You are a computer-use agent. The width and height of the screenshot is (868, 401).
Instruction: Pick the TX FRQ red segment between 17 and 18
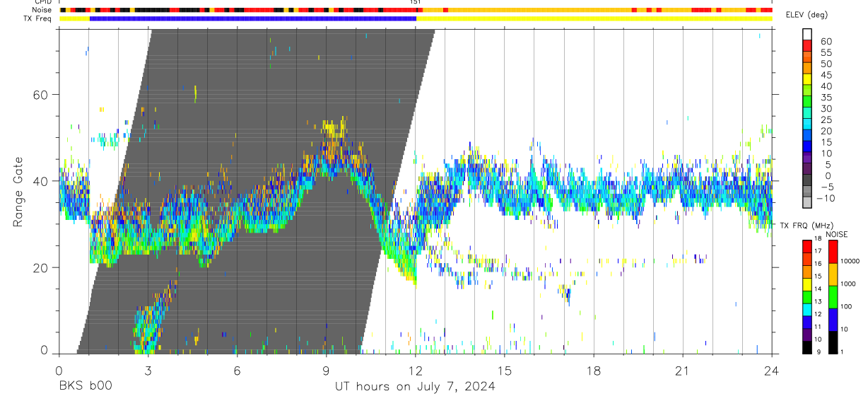[x=807, y=246]
